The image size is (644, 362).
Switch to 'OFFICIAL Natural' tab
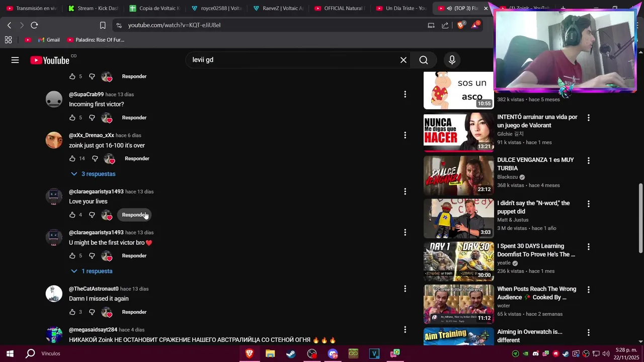(x=340, y=8)
